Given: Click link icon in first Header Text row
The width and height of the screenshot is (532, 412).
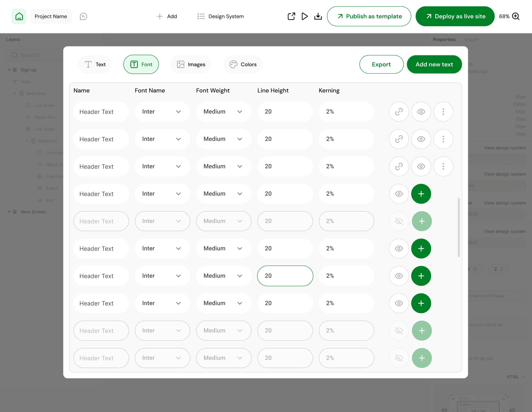Looking at the screenshot, I should pos(399,112).
